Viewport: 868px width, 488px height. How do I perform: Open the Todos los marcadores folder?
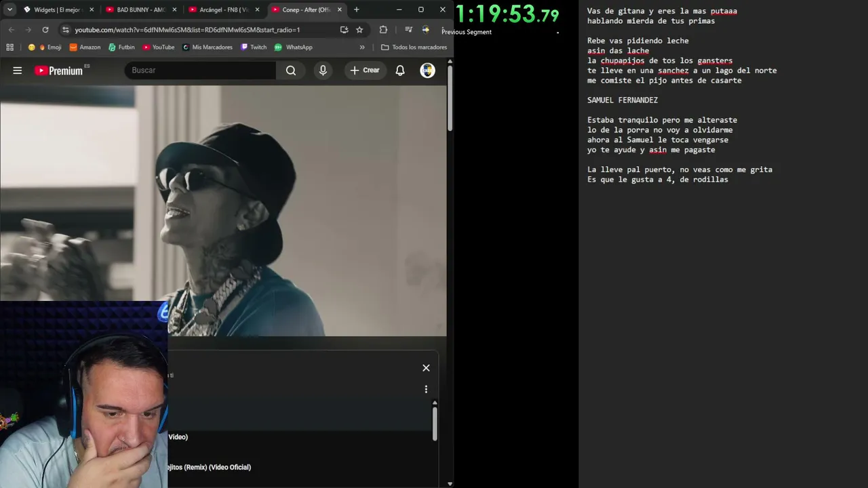[414, 47]
